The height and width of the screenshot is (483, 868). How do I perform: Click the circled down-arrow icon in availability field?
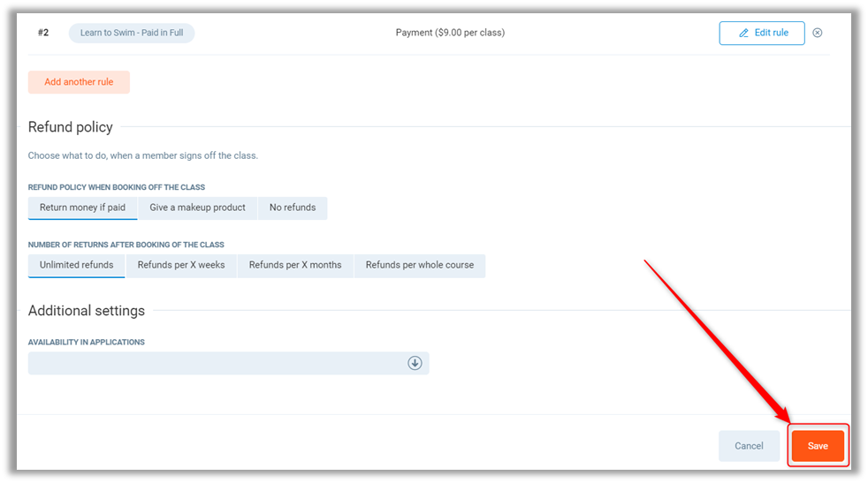[415, 363]
